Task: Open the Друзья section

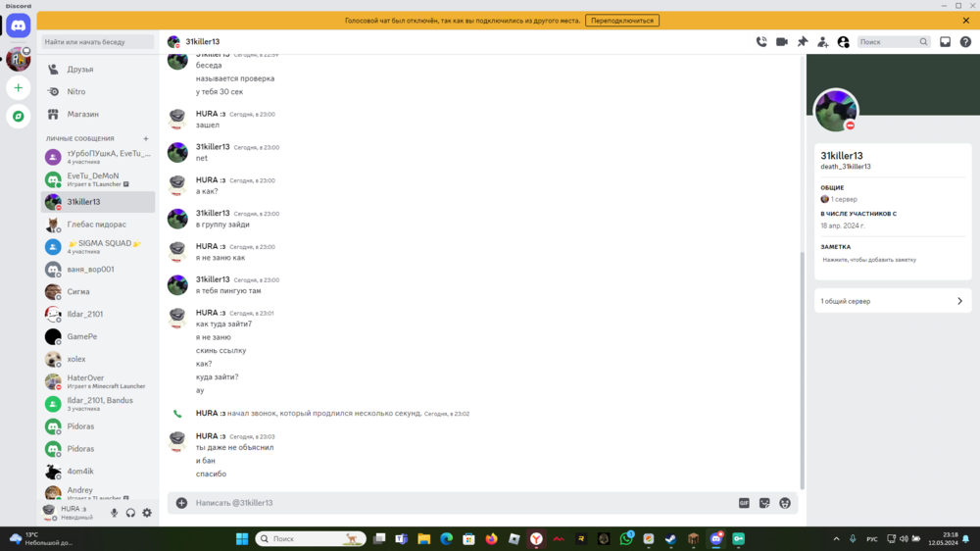Action: (97, 70)
